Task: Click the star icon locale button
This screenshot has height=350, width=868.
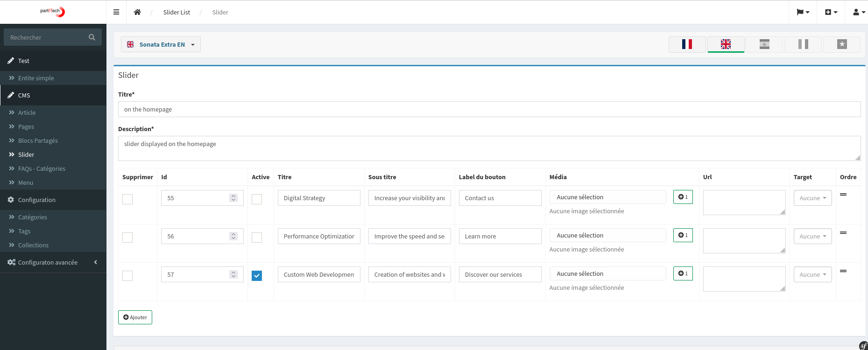Action: pyautogui.click(x=841, y=44)
